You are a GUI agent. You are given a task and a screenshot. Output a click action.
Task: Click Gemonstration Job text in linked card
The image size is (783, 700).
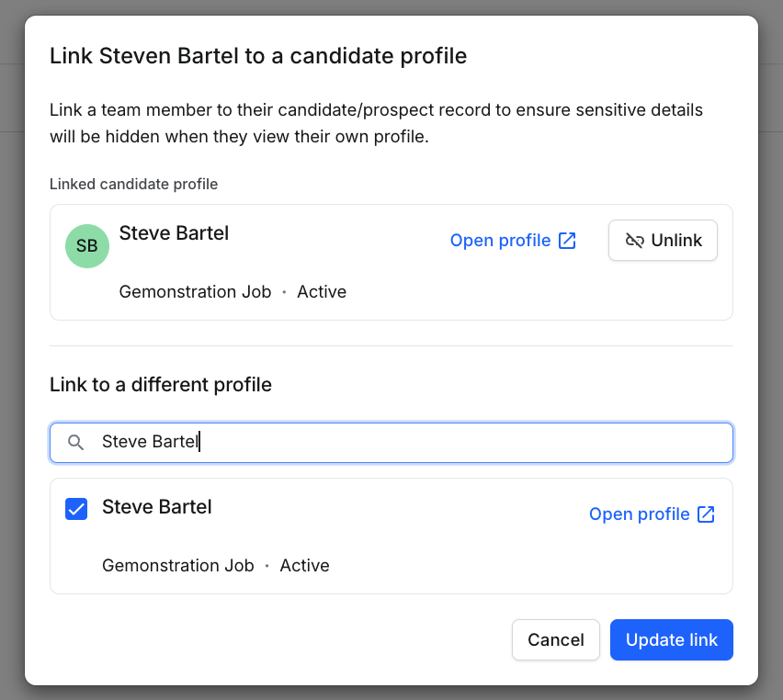[x=195, y=291]
